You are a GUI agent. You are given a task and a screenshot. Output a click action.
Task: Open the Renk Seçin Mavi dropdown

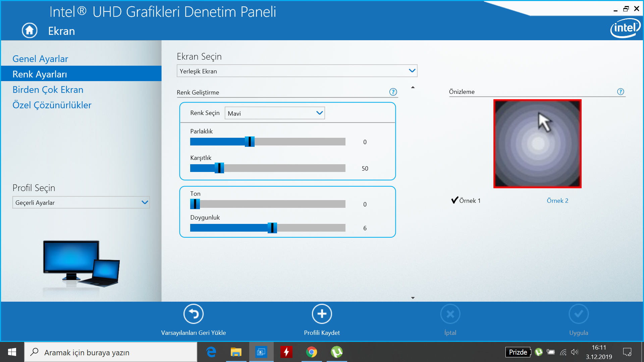click(x=275, y=113)
